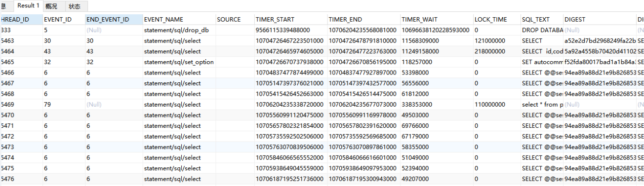Select TIMER_WAIT value 10696638120228593000
This screenshot has width=644, height=186.
click(x=436, y=30)
